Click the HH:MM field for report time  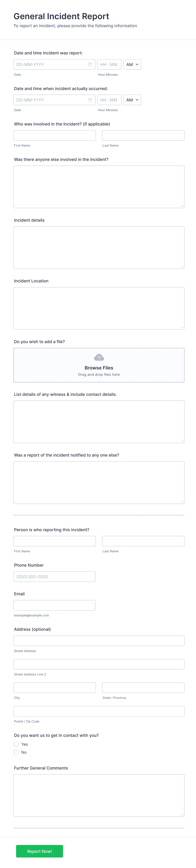click(109, 64)
